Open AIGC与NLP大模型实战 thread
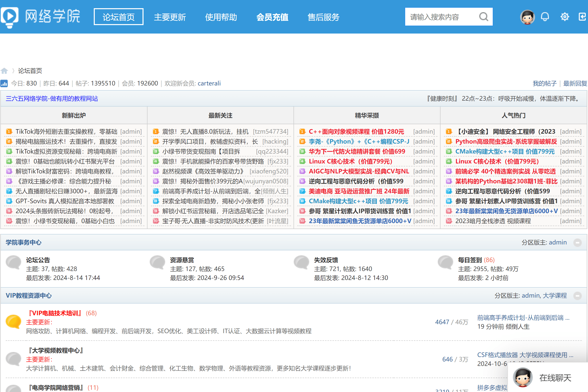588x392 pixels. (x=359, y=171)
